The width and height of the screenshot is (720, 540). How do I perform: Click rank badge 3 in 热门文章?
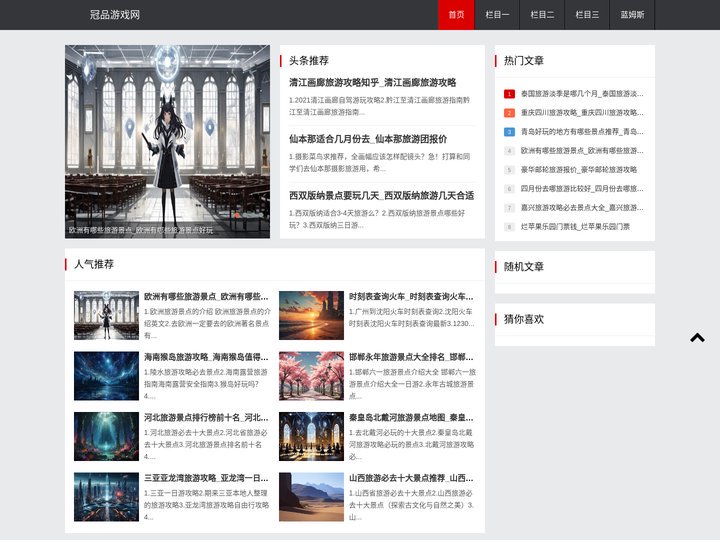coord(509,132)
